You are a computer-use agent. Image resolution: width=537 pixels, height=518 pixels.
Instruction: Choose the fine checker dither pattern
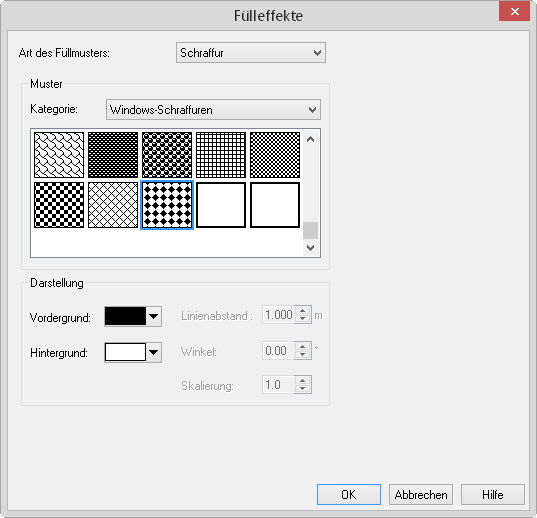tap(275, 155)
